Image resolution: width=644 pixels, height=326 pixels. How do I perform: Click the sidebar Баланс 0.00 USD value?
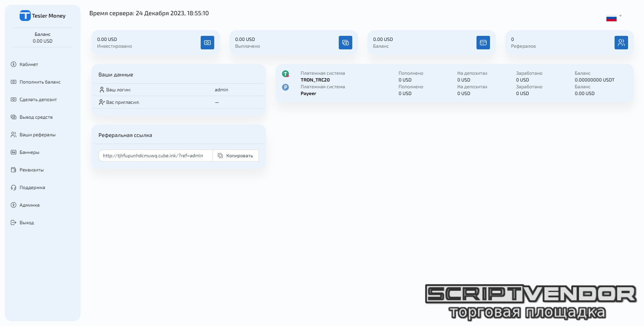point(43,41)
